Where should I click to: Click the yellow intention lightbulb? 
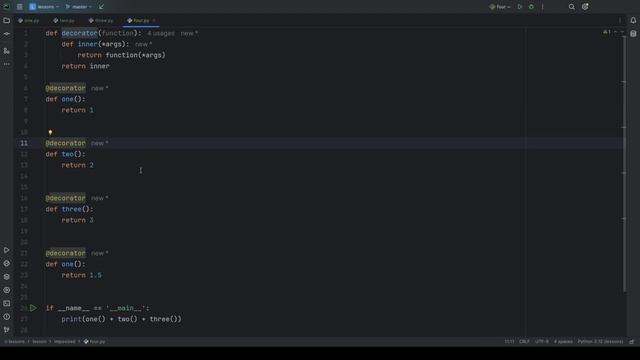50,132
